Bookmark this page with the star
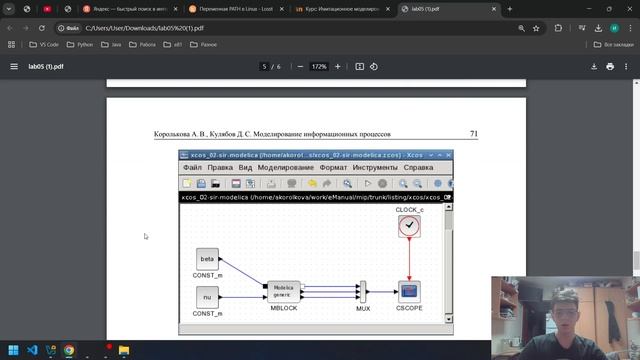The image size is (640, 360). tap(536, 28)
